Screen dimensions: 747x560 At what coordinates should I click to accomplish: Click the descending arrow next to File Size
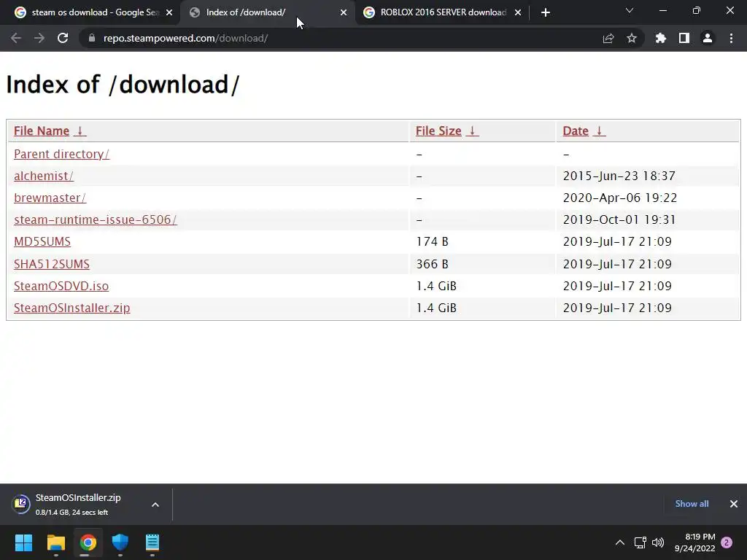pos(472,131)
